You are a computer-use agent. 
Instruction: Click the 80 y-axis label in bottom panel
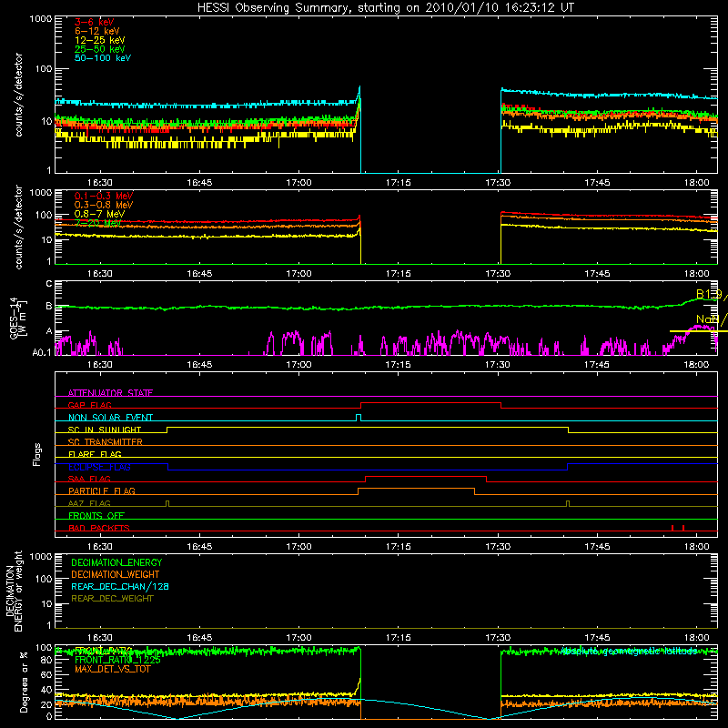coord(46,660)
